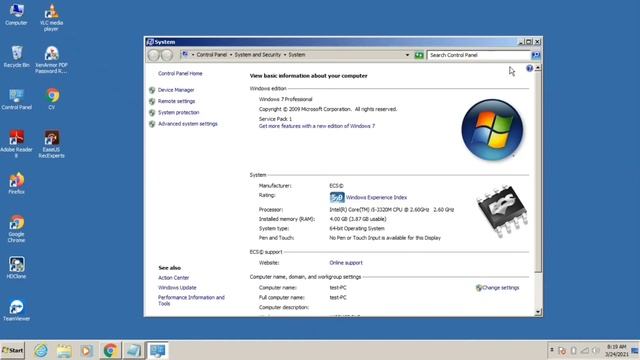Click the network icon in system tray
The image size is (640, 360).
[584, 350]
